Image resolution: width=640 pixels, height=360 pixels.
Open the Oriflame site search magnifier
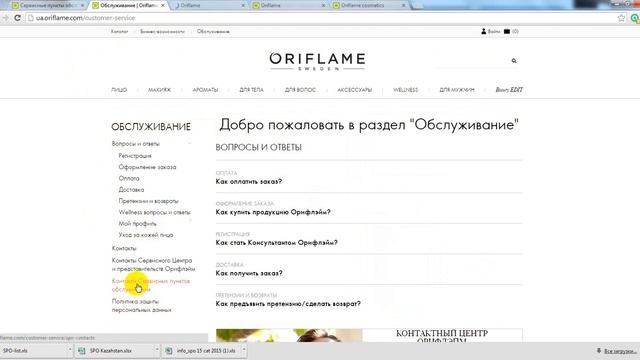click(x=514, y=61)
